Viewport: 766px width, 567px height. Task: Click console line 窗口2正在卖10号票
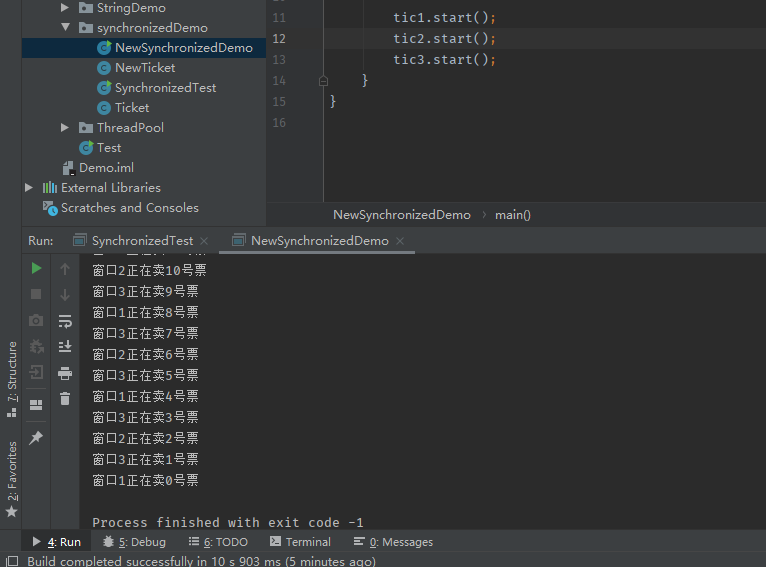149,270
